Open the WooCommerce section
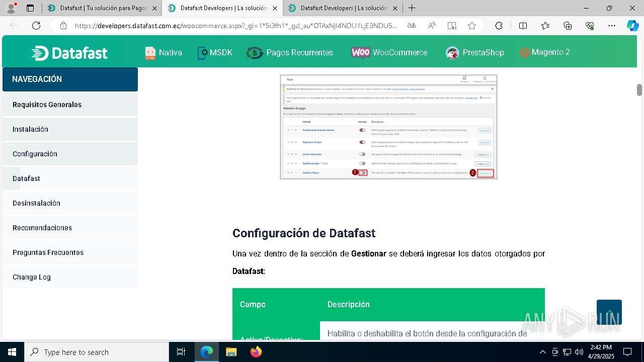This screenshot has height=362, width=644. (x=389, y=52)
